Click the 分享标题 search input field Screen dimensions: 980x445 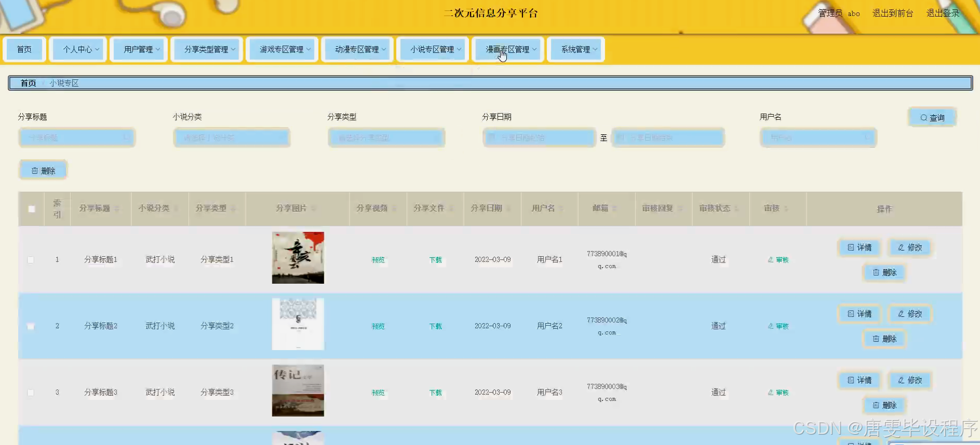tap(77, 137)
